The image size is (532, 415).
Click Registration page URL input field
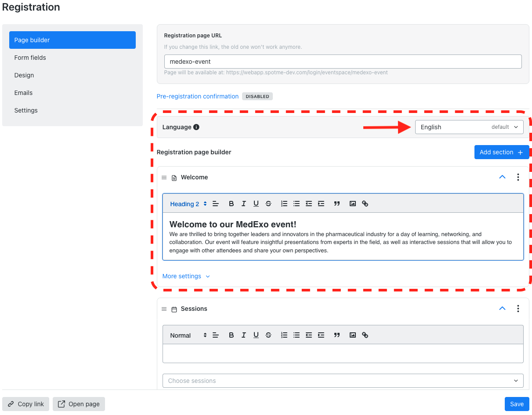[343, 62]
